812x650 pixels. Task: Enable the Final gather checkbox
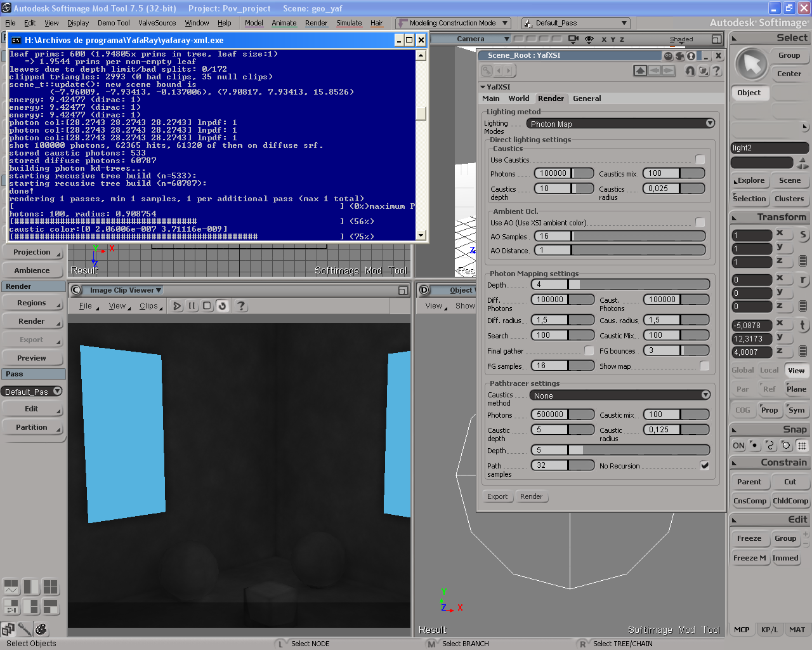point(589,350)
